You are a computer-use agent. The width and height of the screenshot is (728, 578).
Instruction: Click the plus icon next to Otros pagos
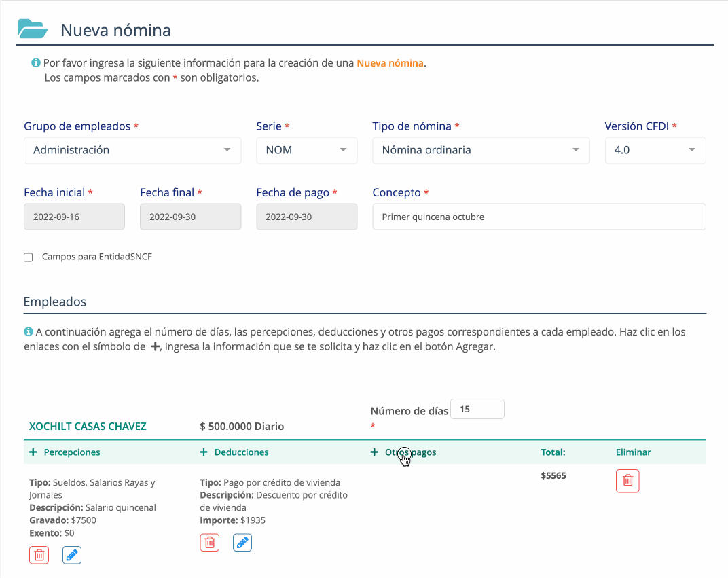(x=374, y=452)
